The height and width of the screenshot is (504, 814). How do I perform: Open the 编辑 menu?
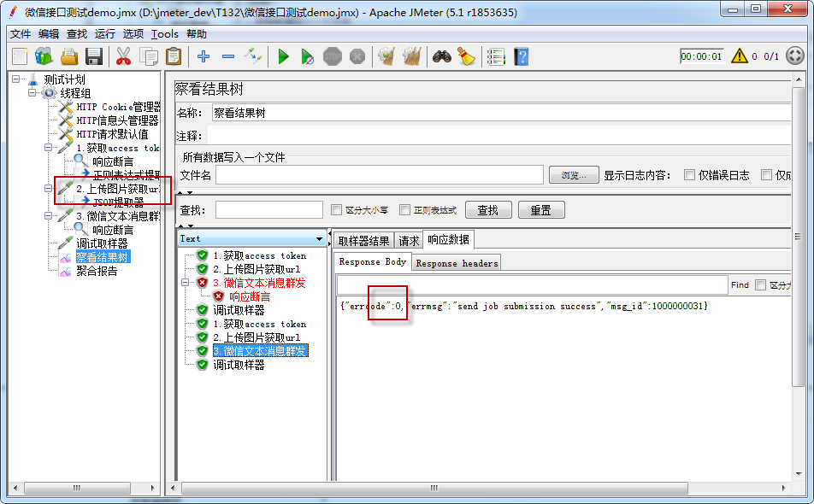pyautogui.click(x=48, y=33)
